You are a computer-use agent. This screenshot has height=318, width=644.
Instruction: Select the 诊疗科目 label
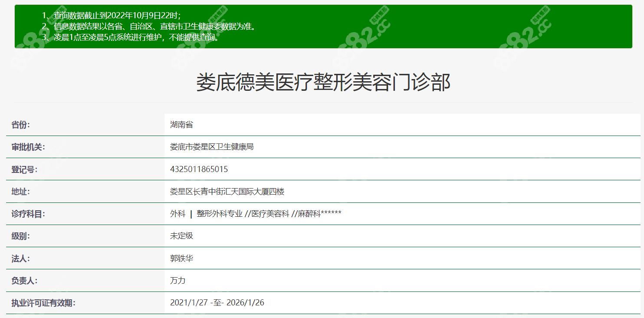pyautogui.click(x=28, y=214)
